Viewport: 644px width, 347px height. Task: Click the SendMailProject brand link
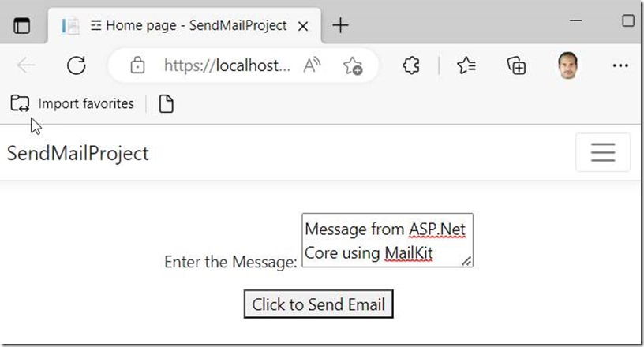coord(78,154)
